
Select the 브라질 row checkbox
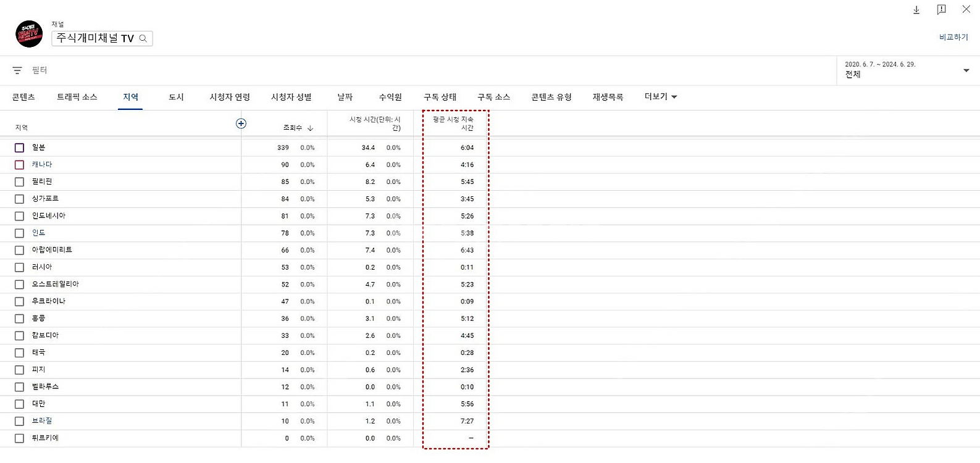19,421
